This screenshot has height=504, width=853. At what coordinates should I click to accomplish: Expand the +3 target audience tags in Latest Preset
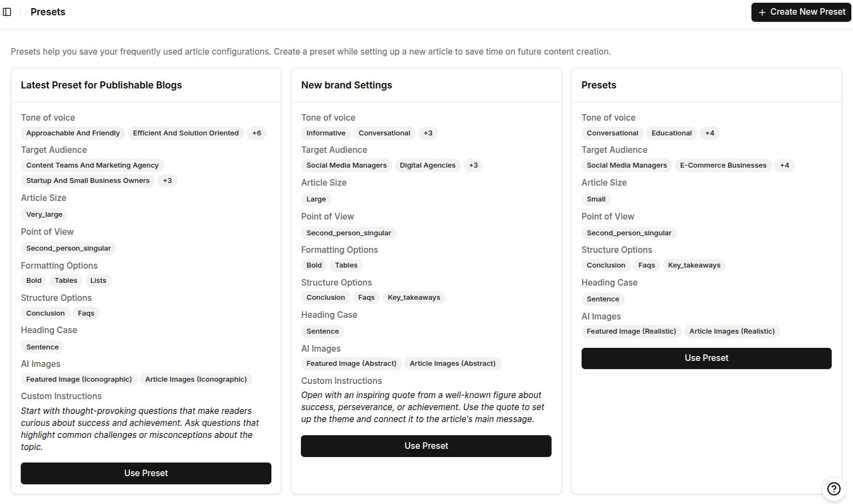(x=167, y=180)
